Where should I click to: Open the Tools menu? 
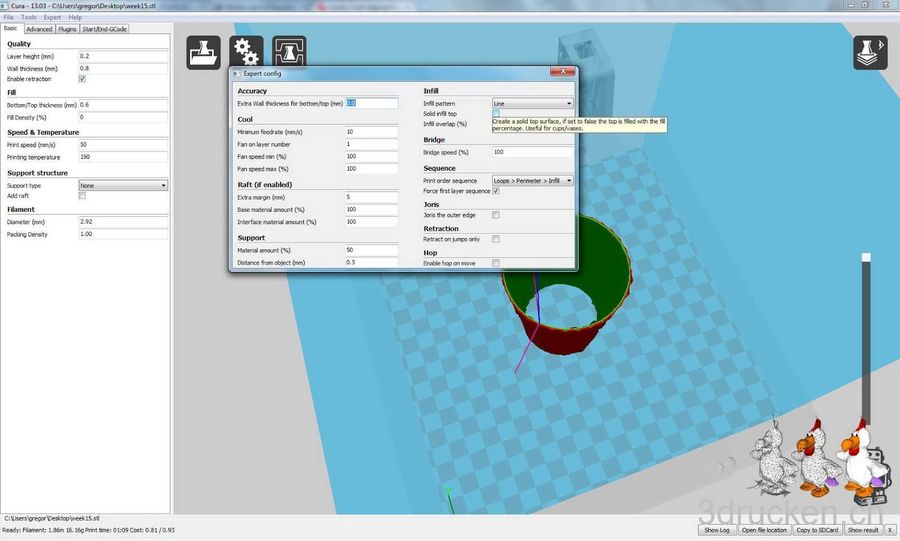pyautogui.click(x=29, y=17)
